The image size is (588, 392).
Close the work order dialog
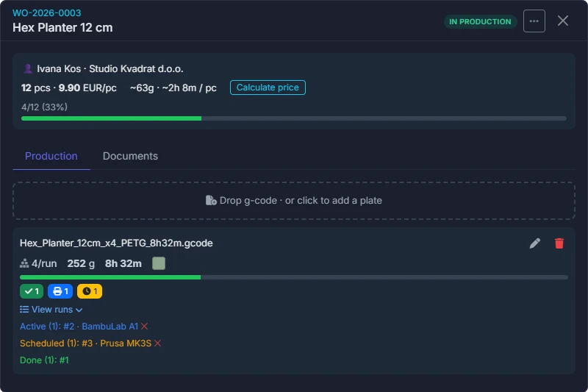563,21
